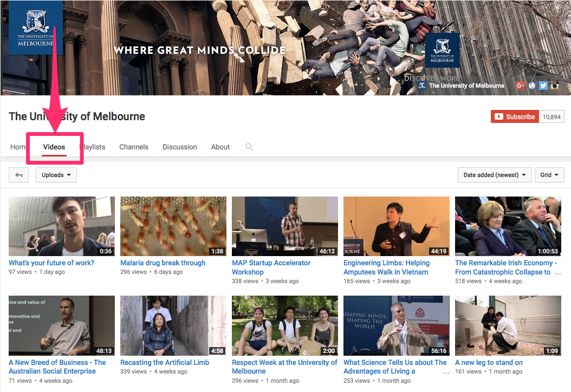Viewport: 571px width, 392px height.
Task: Open the Date added (newest) sort dropdown
Action: click(x=495, y=175)
